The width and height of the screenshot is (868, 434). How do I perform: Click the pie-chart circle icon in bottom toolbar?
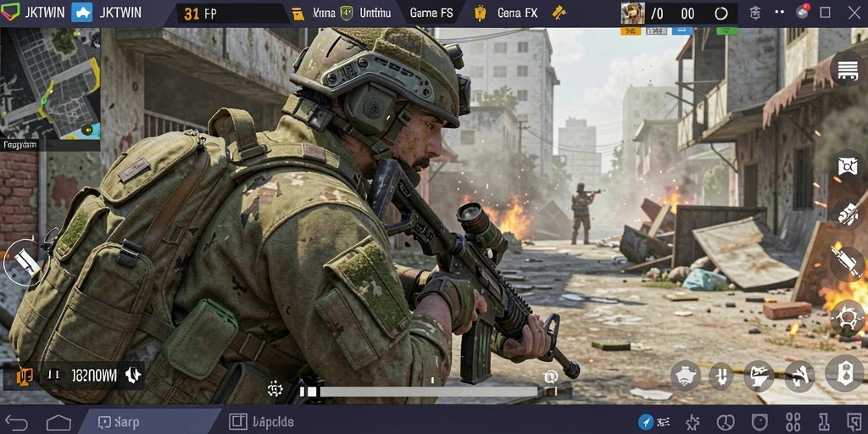726,422
